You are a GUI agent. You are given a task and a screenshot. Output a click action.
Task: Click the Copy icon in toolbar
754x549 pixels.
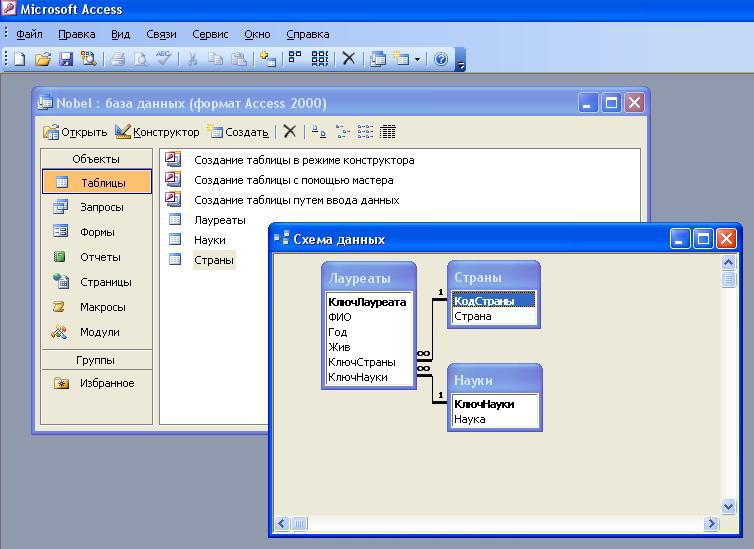pyautogui.click(x=215, y=59)
